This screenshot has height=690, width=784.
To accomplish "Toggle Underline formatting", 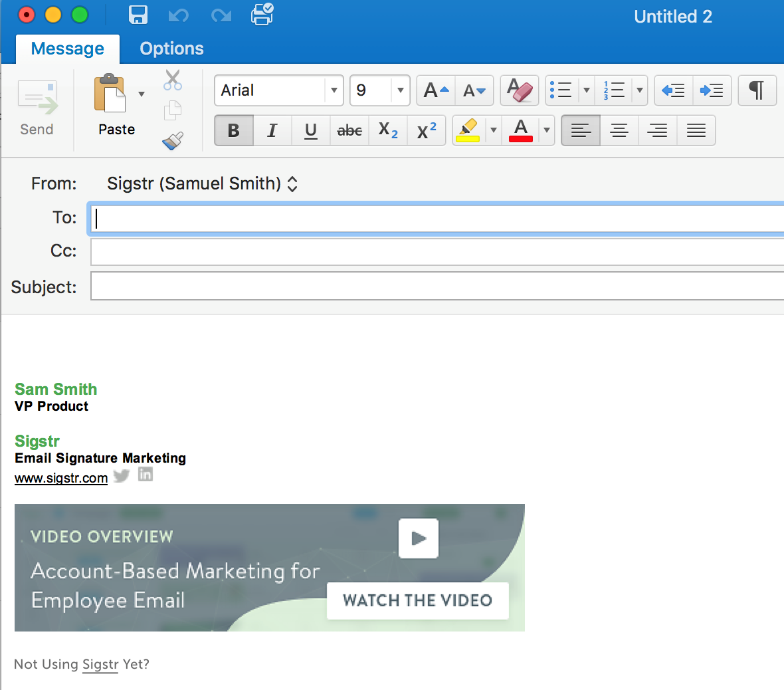I will pyautogui.click(x=310, y=130).
